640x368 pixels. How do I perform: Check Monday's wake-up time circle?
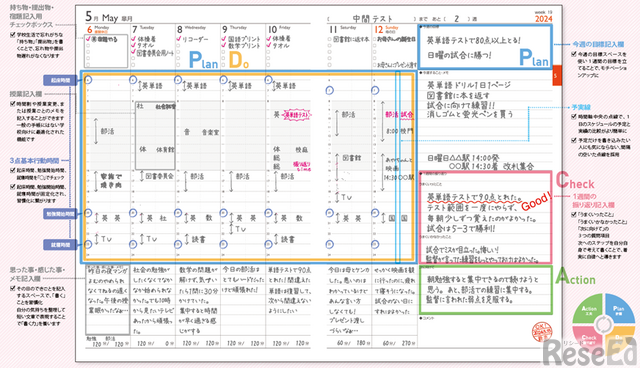[89, 80]
